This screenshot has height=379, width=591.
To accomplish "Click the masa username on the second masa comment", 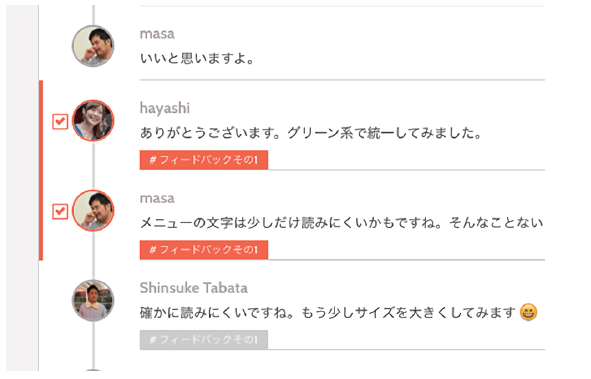I will (x=157, y=199).
